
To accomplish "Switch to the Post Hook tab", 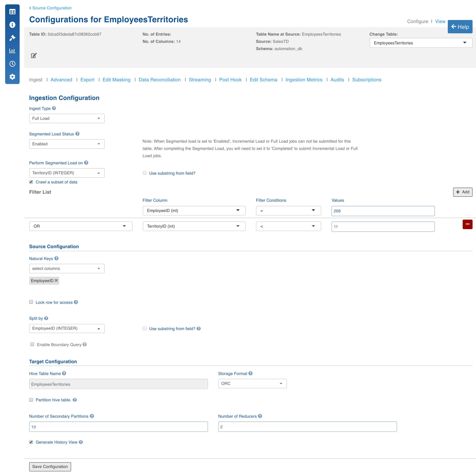I will [230, 80].
